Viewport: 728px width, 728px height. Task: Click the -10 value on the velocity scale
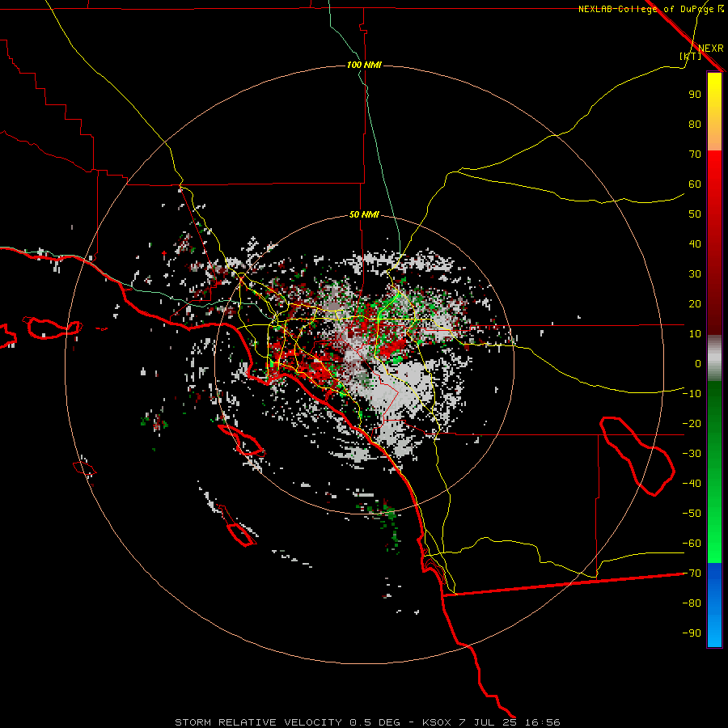pyautogui.click(x=692, y=394)
